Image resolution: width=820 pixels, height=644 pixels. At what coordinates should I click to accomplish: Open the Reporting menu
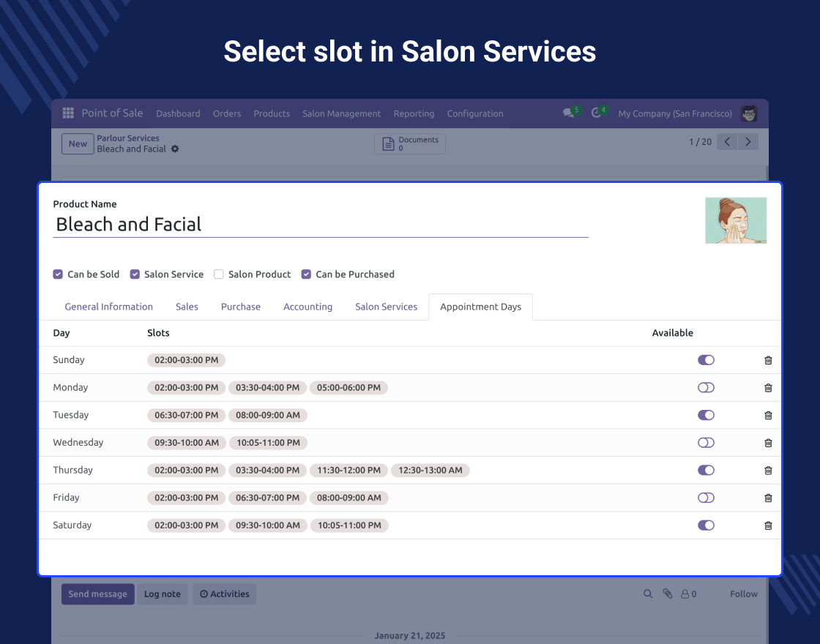tap(414, 113)
